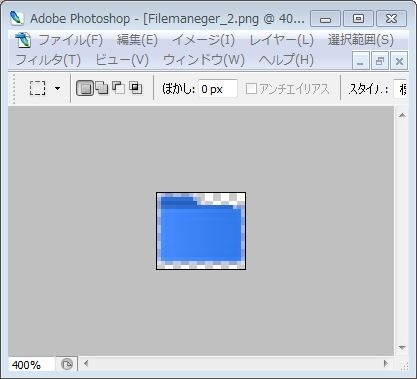Click the vertical scrollbar down arrow
Image resolution: width=417 pixels, height=379 pixels.
point(402,348)
